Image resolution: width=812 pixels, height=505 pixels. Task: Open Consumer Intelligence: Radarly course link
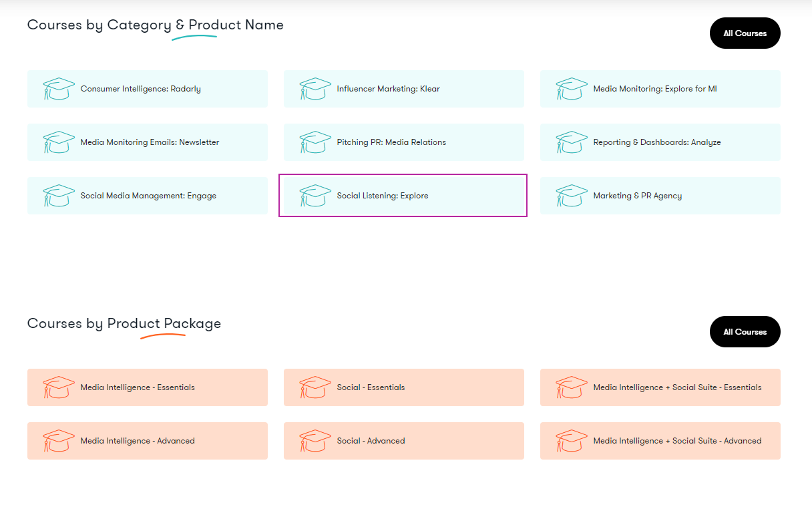(141, 89)
